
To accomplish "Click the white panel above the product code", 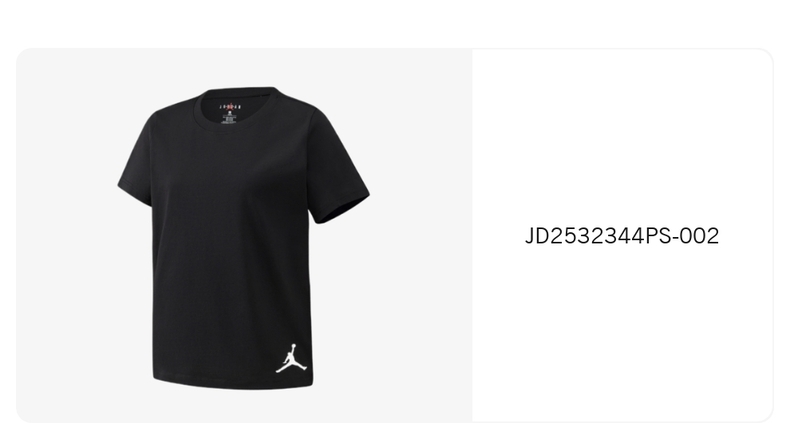I will pyautogui.click(x=622, y=136).
